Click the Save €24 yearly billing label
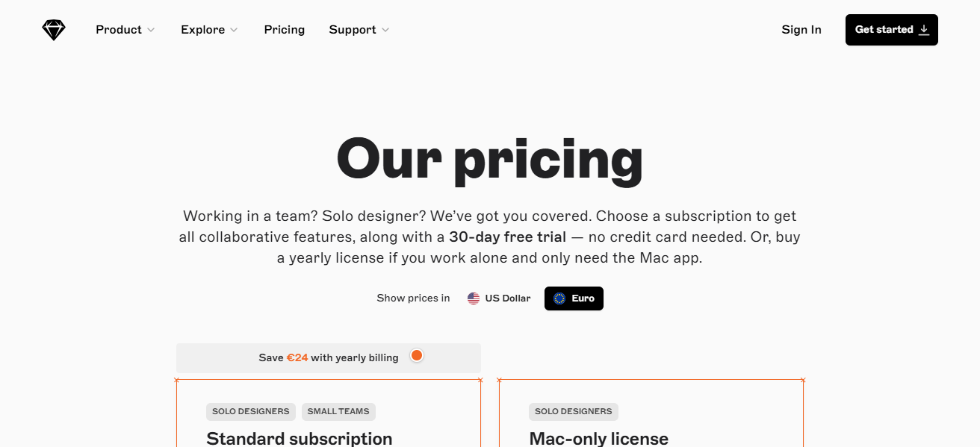The height and width of the screenshot is (447, 980). (329, 358)
